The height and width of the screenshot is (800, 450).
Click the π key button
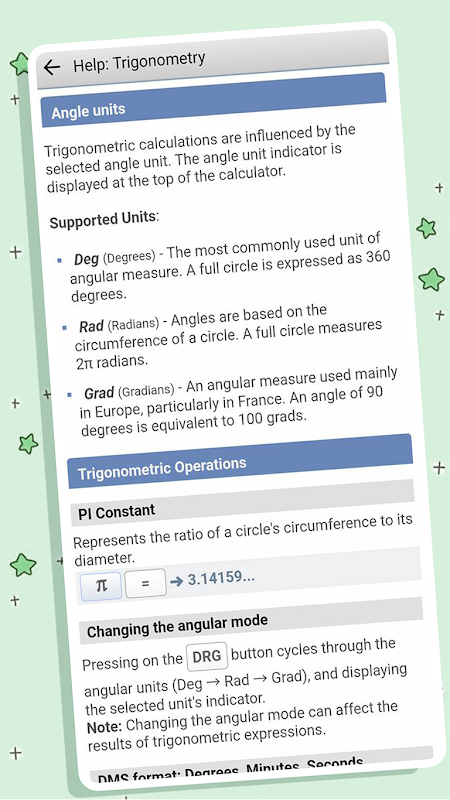click(102, 585)
